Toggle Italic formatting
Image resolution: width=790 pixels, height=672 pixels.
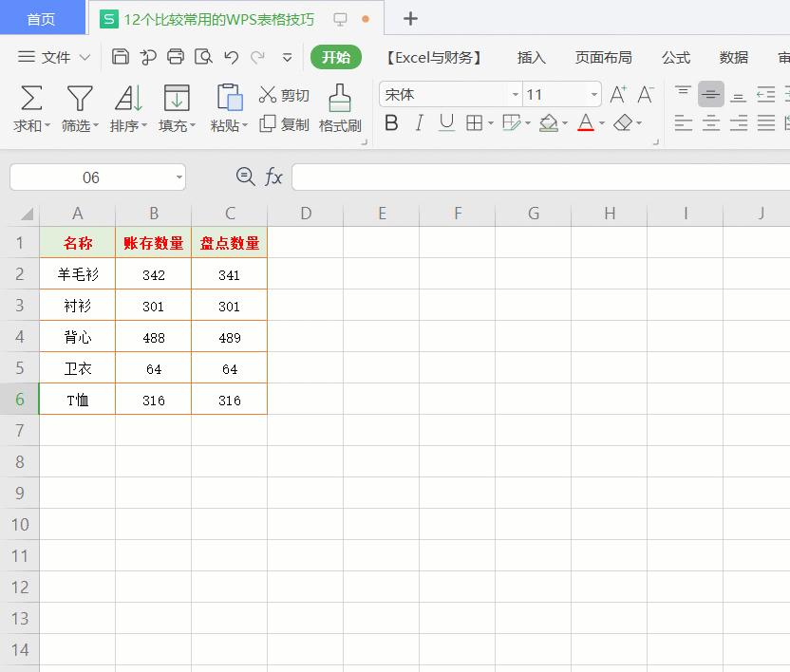tap(419, 123)
